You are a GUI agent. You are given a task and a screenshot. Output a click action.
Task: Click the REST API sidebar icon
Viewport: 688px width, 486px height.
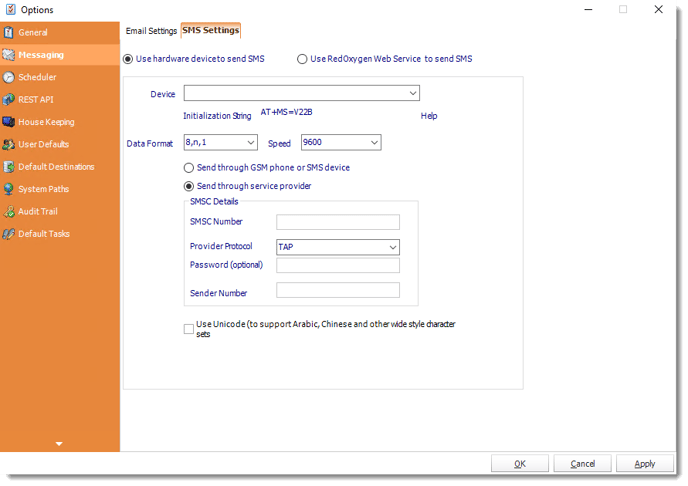point(8,100)
